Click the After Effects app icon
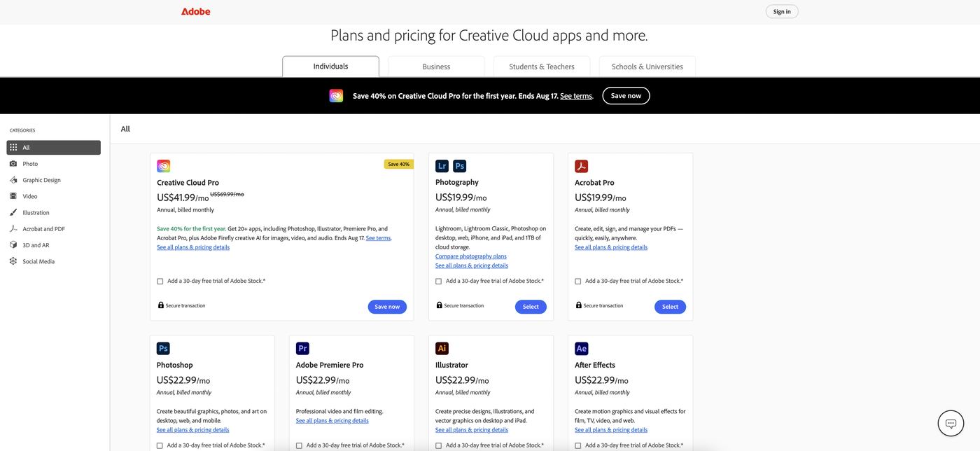 tap(581, 348)
